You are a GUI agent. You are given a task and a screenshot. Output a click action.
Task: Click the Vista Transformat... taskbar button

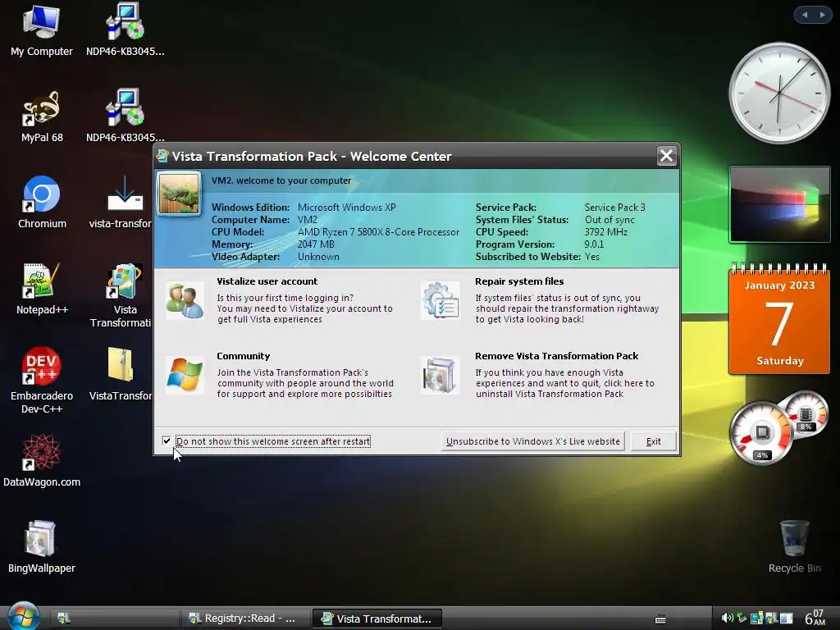[x=377, y=619]
